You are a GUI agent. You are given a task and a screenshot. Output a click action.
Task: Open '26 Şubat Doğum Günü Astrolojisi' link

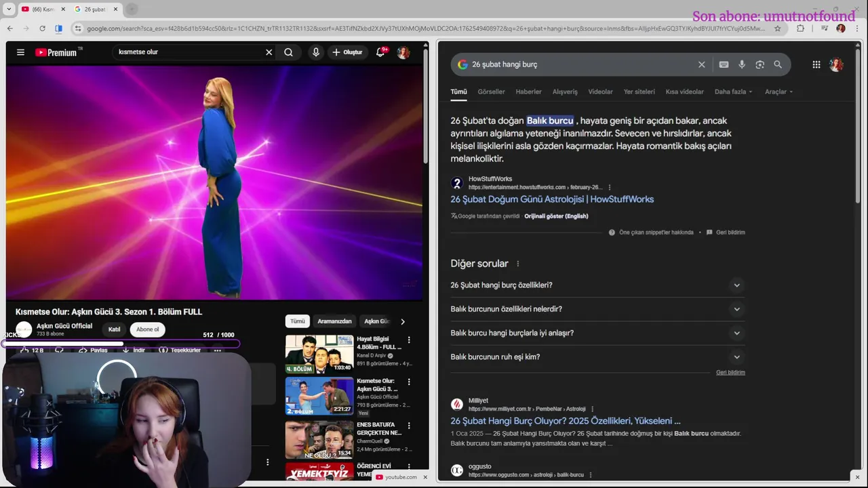tap(552, 199)
